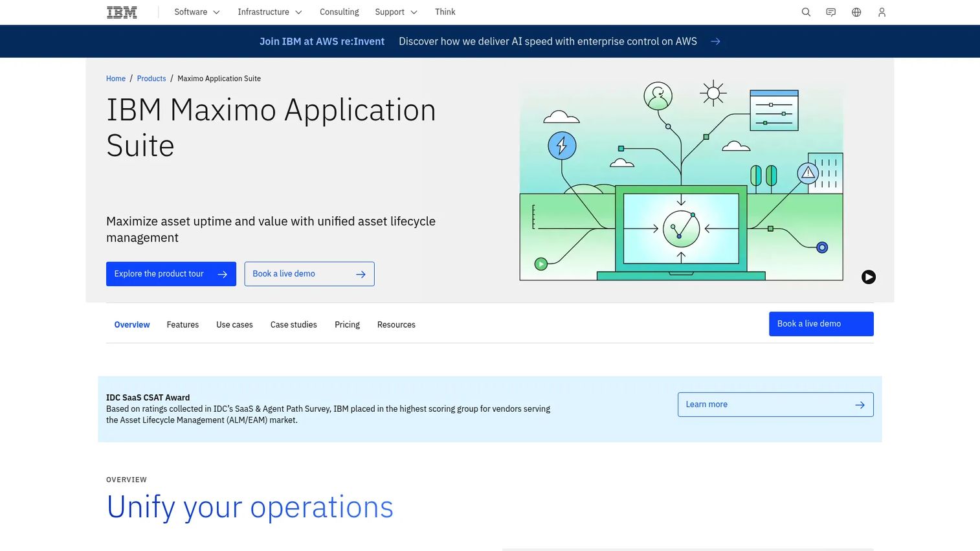The height and width of the screenshot is (551, 980).
Task: Click Learn more in IDC award banner
Action: 775,405
